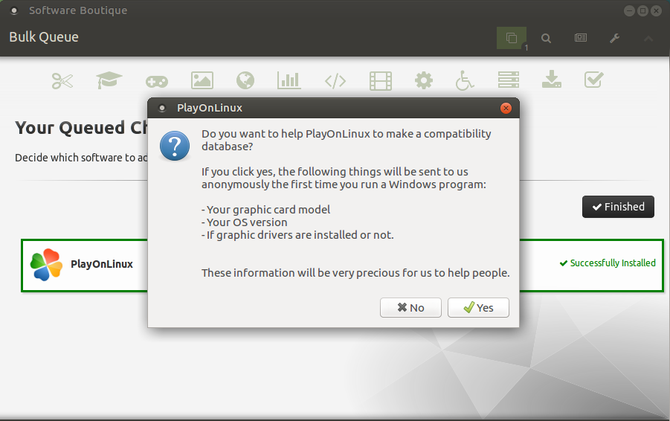Click the search magnifier in header

click(547, 38)
